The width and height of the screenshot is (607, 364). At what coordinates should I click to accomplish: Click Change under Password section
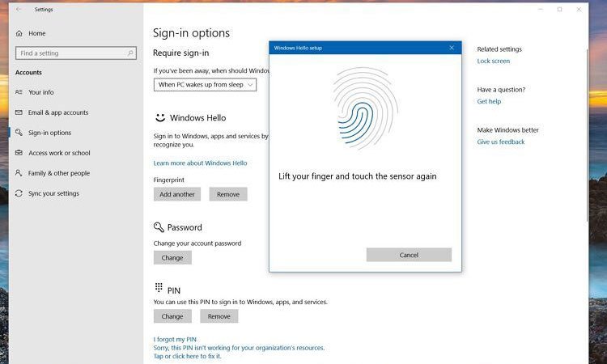coord(172,257)
